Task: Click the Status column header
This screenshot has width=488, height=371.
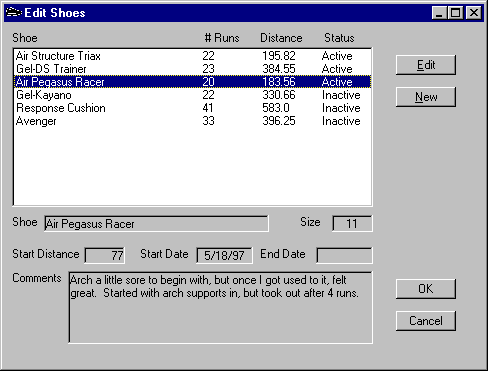Action: pyautogui.click(x=339, y=38)
